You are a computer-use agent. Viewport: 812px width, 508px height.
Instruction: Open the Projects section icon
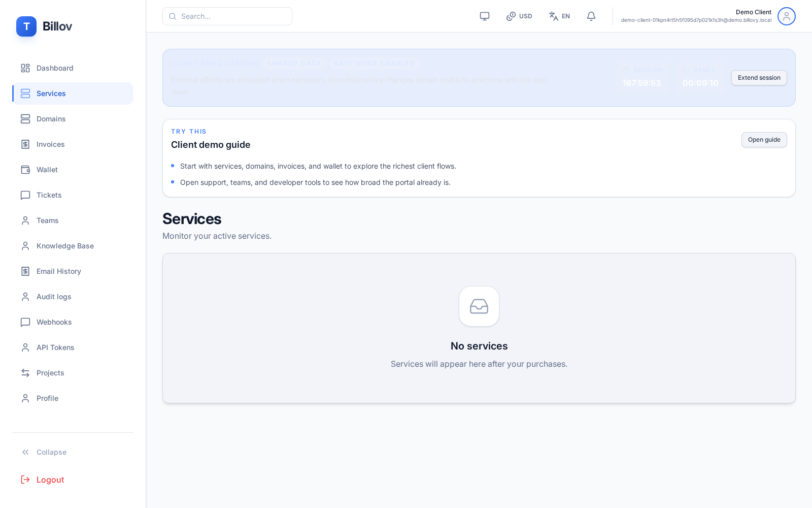(x=25, y=373)
